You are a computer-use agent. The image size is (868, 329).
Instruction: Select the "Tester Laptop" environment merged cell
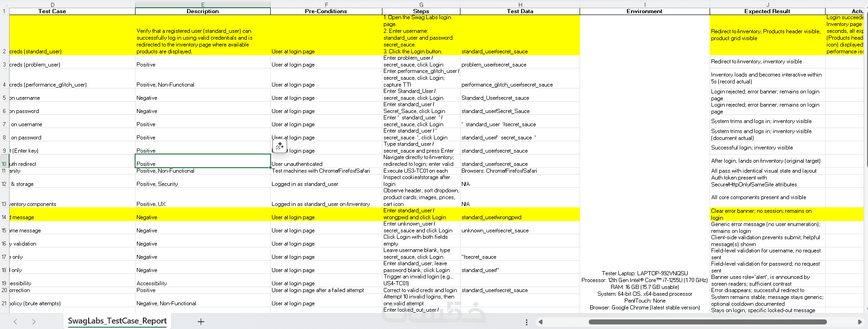[x=645, y=164]
